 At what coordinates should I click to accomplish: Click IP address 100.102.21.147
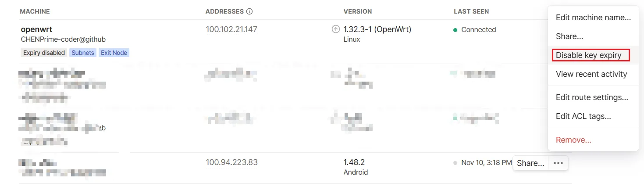tap(231, 29)
